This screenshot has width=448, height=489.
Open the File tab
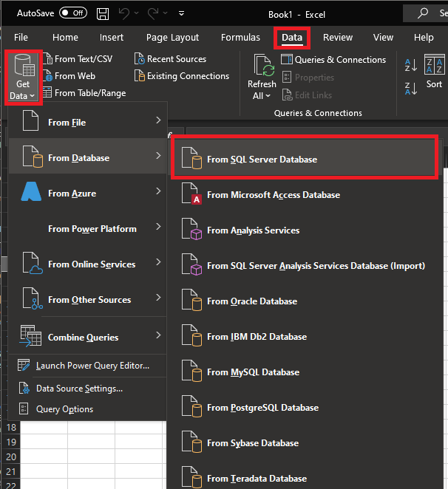coord(21,38)
